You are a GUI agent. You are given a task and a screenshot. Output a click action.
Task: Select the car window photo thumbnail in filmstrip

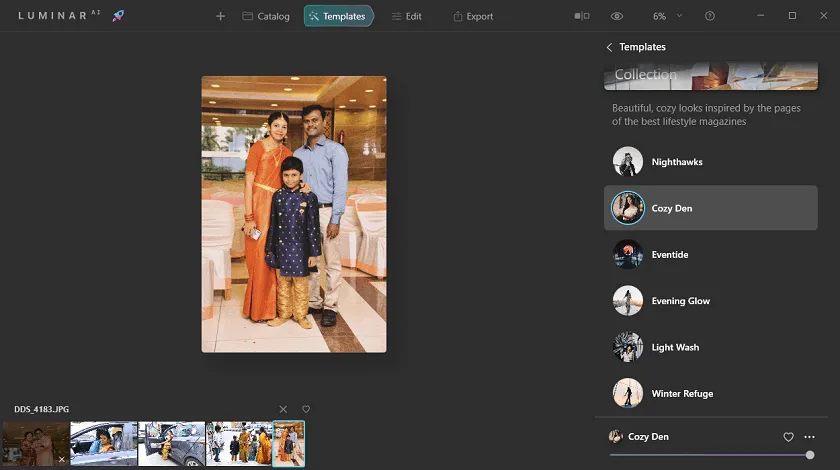pyautogui.click(x=104, y=444)
